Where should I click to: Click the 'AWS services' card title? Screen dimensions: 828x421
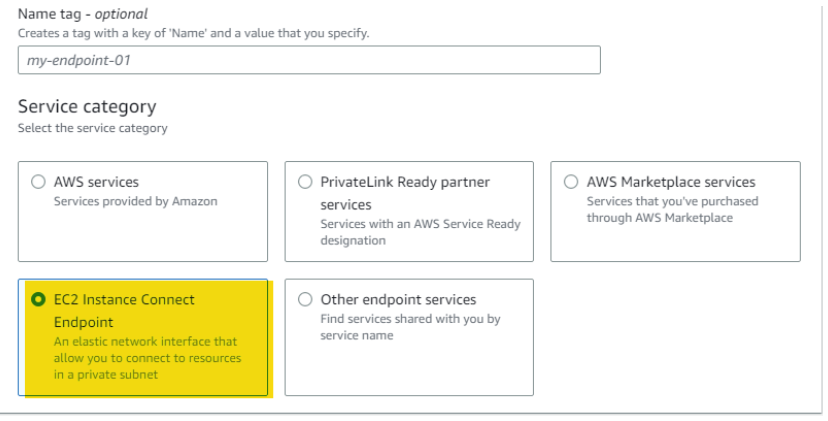(97, 182)
